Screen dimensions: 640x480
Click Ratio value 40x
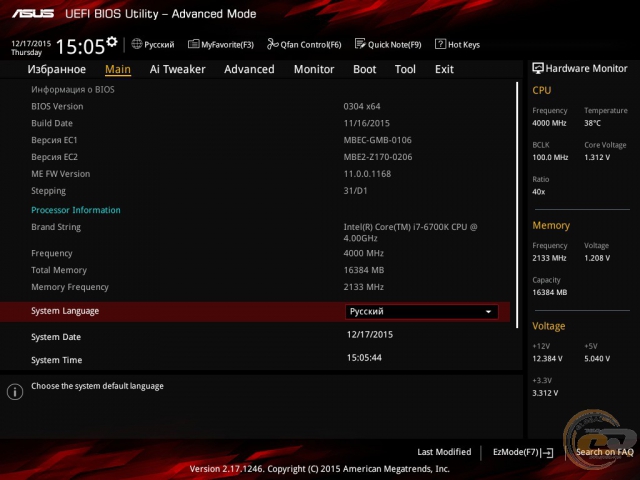tap(539, 192)
